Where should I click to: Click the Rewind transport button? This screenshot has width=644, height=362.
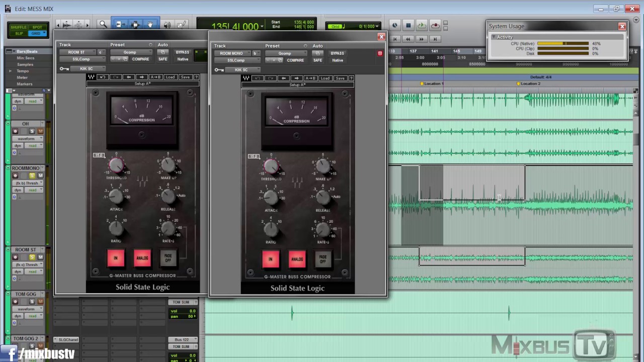click(x=408, y=39)
